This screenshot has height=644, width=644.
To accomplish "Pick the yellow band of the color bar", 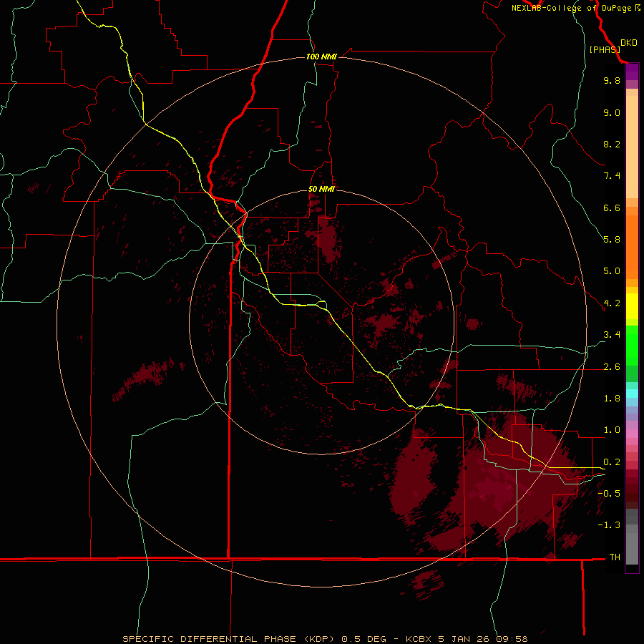I will point(632,306).
